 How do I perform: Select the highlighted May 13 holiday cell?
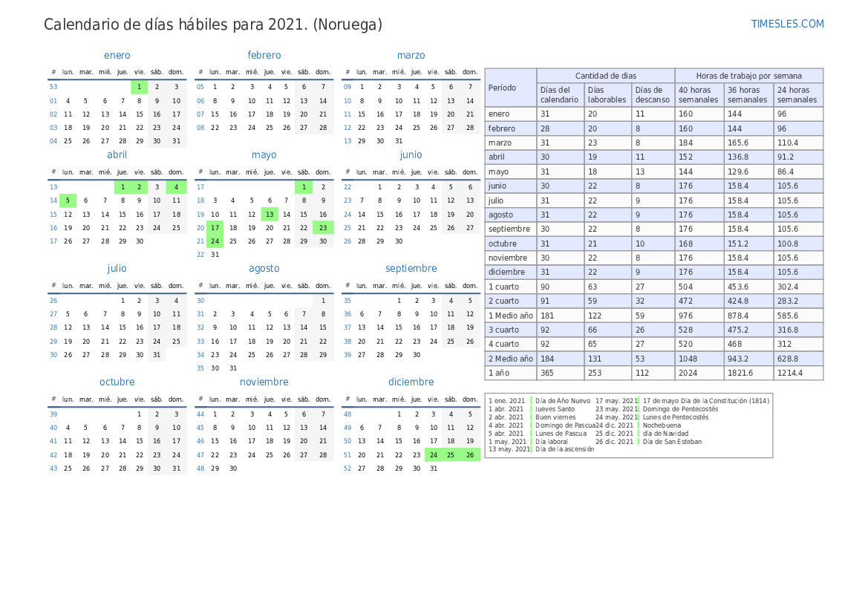click(270, 215)
